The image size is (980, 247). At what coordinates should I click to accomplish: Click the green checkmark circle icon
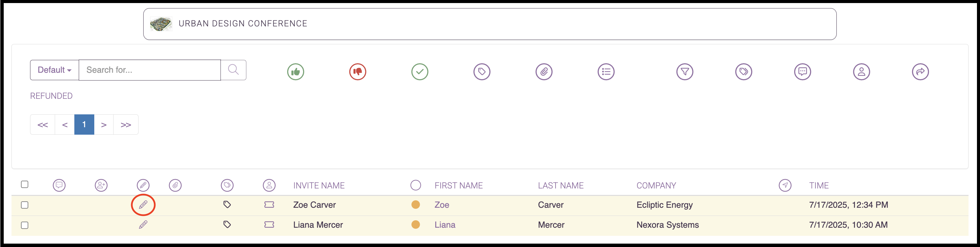[420, 72]
